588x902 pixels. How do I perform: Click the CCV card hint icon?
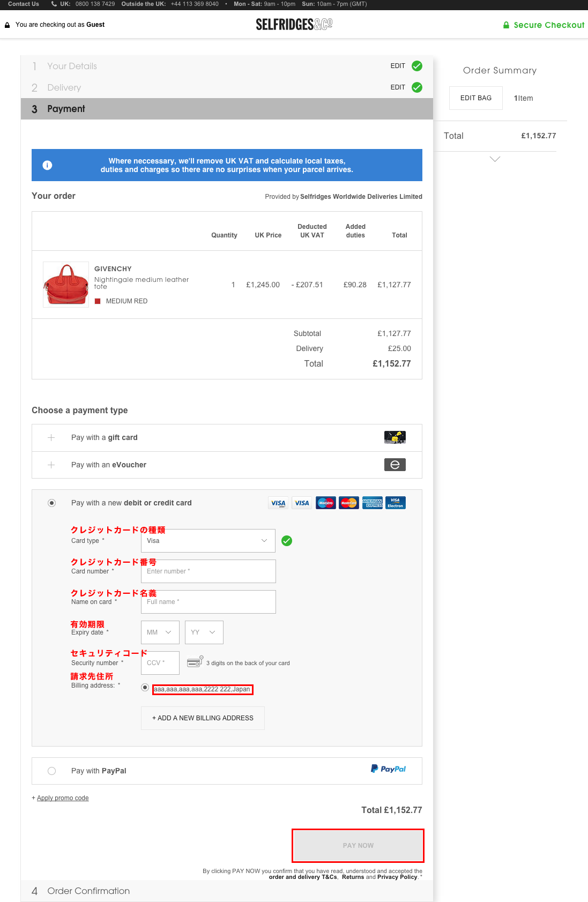tap(195, 661)
